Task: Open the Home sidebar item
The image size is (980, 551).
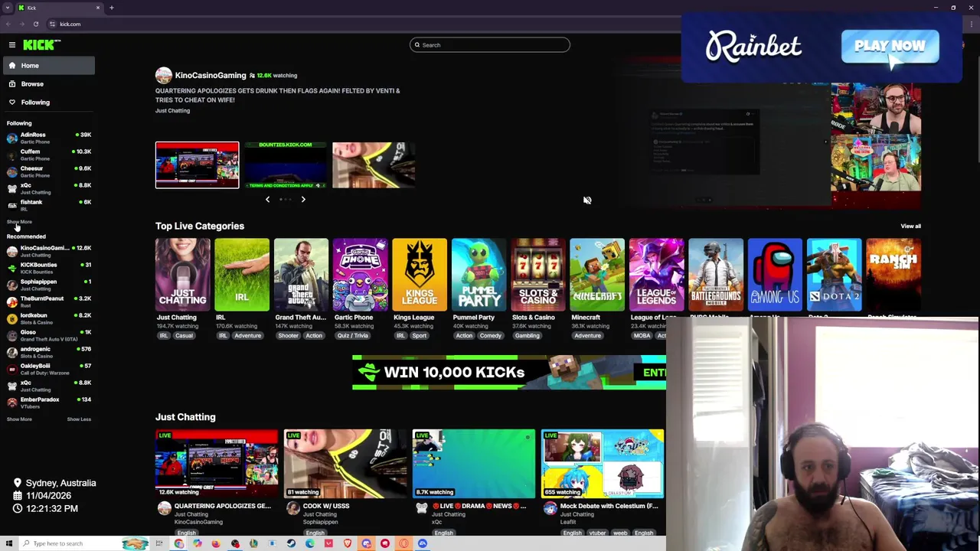Action: (x=47, y=66)
